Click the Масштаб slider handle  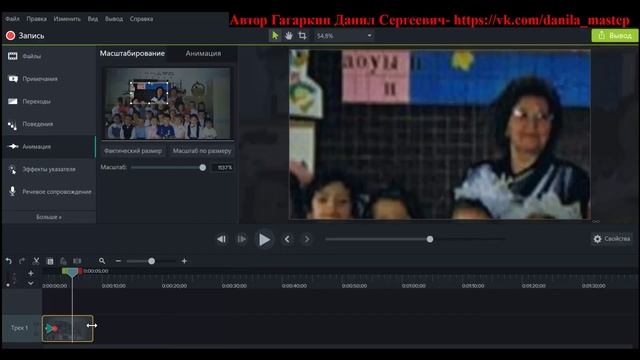pos(202,168)
